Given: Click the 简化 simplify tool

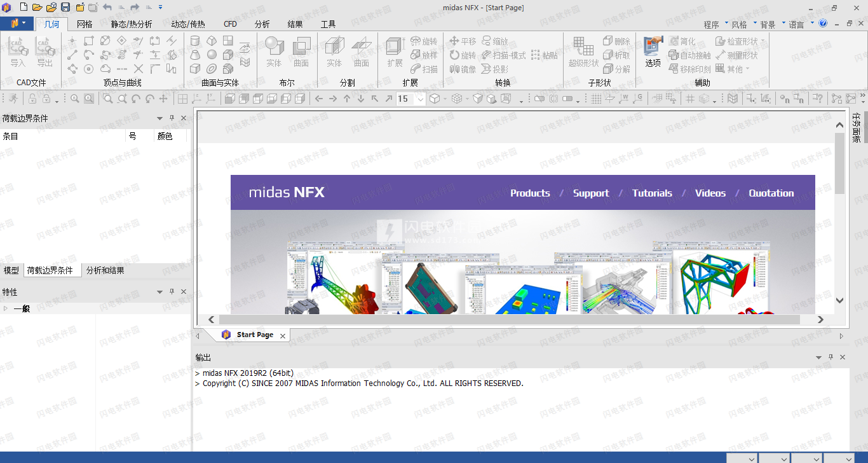Looking at the screenshot, I should click(682, 41).
